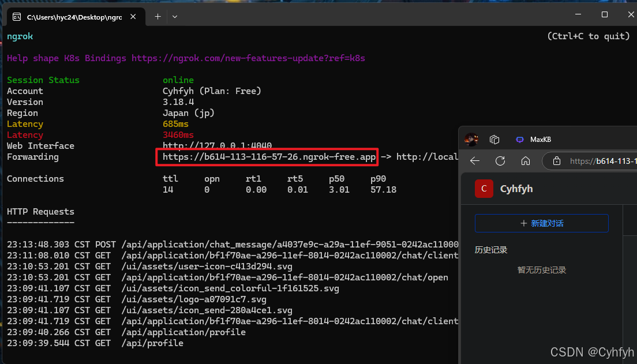The image size is (637, 364).
Task: Refresh the MaxKB browser page
Action: [500, 161]
